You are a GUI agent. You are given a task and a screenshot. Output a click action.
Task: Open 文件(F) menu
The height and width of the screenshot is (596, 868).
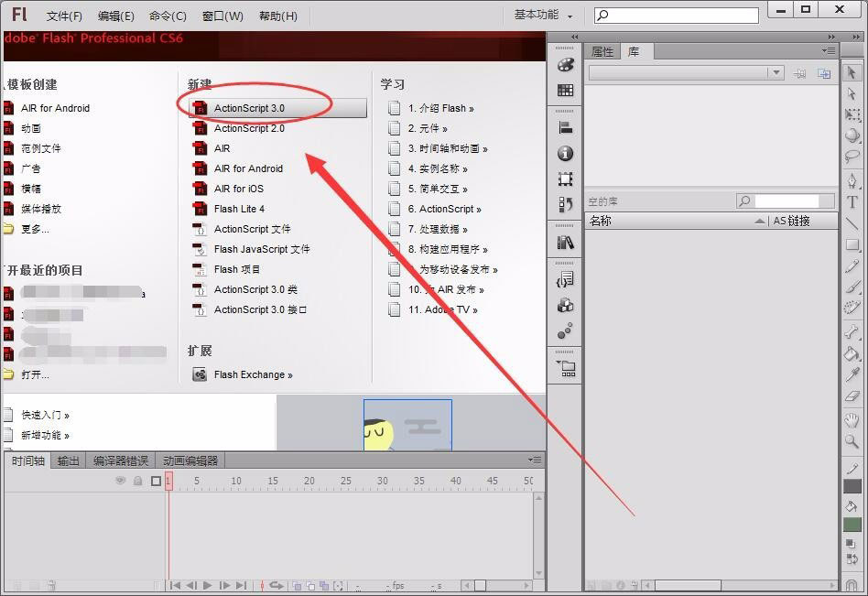coord(64,16)
